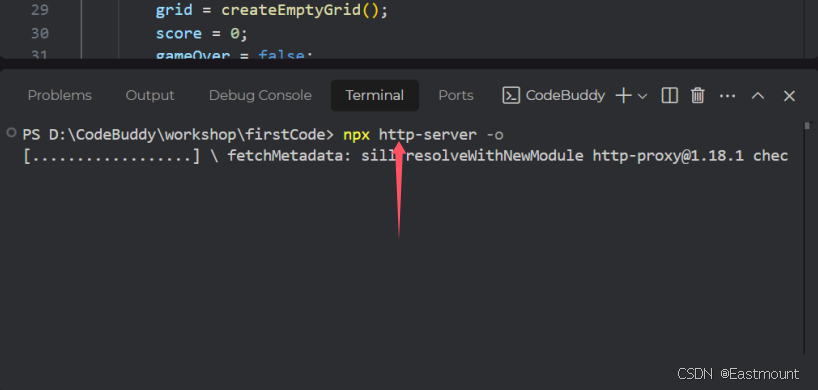Image resolution: width=818 pixels, height=390 pixels.
Task: Select the Terminal tab
Action: point(375,95)
